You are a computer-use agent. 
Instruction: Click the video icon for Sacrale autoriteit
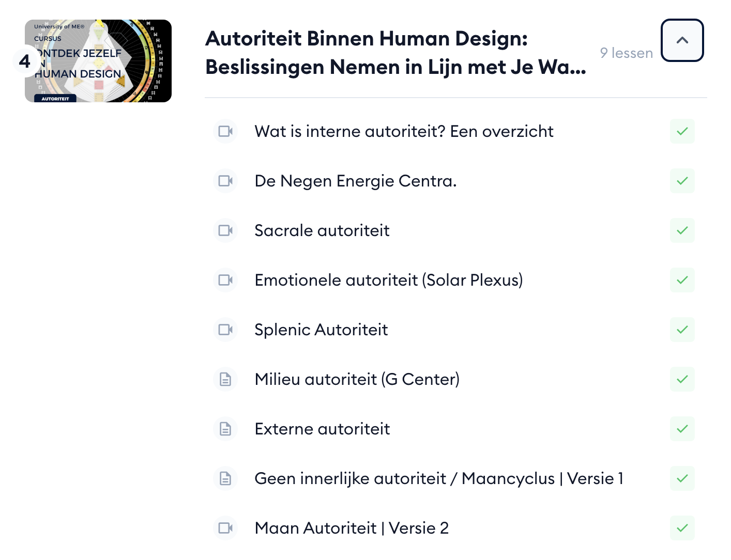click(225, 230)
